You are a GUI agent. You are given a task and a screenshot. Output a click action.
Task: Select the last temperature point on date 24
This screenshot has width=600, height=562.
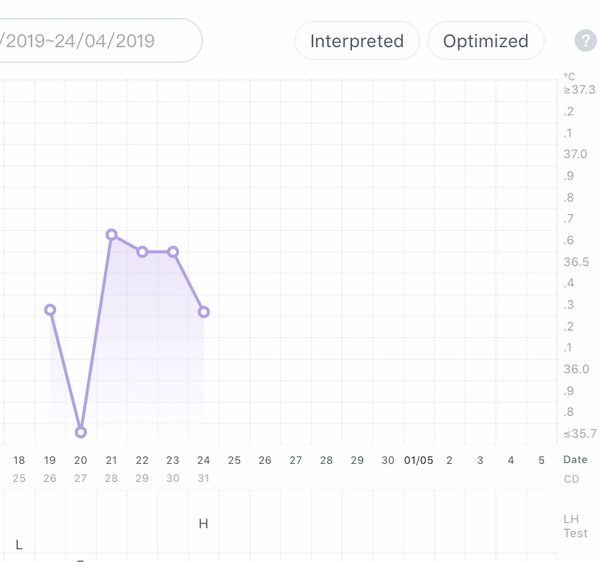(x=204, y=312)
